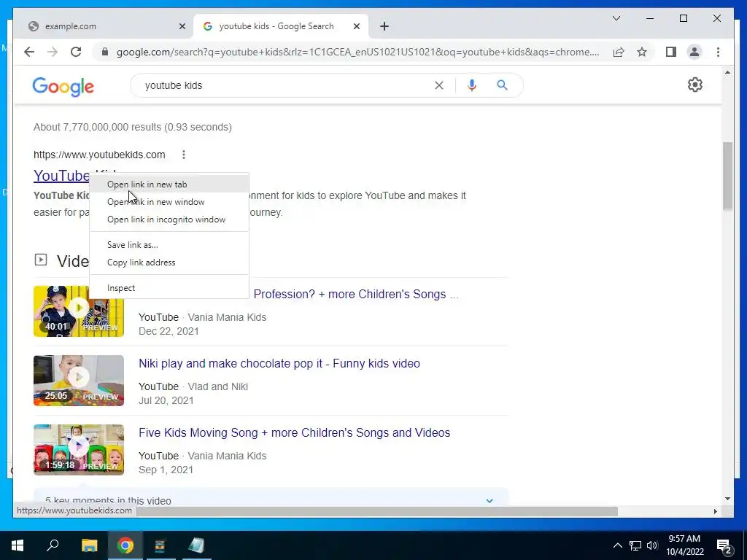Open the tab search chevron in title bar
This screenshot has height=560, width=747.
(x=616, y=18)
